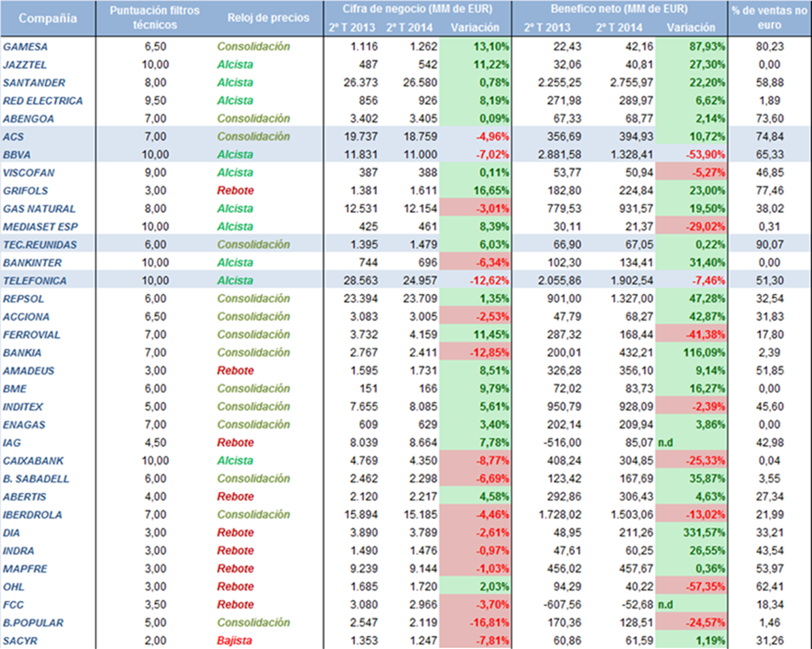
Task: Select the GAMESA company cell
Action: (25, 46)
